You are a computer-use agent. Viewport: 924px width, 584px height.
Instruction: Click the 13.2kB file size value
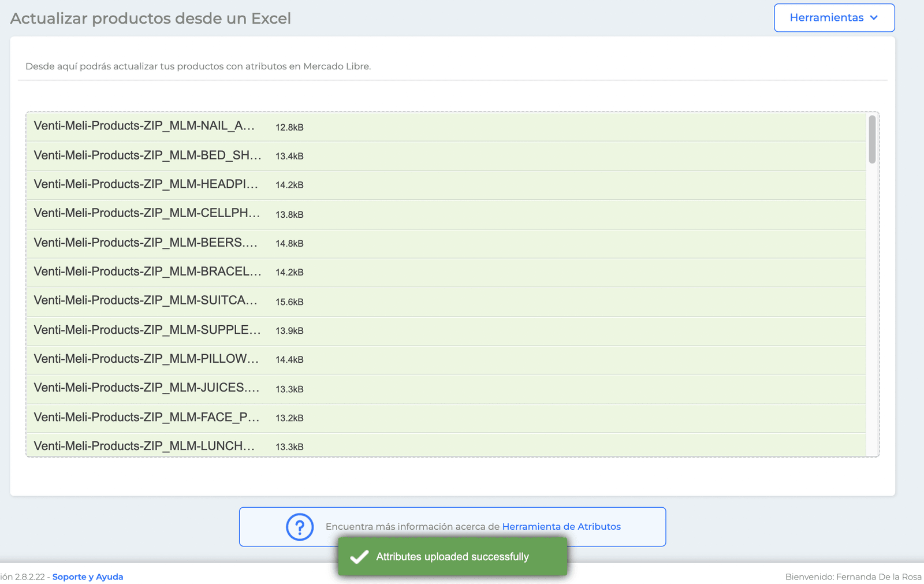tap(289, 418)
